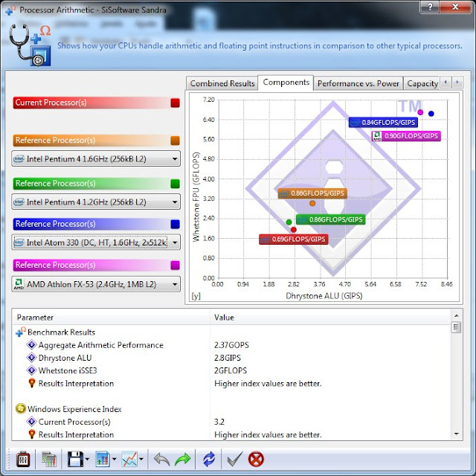Open the Intel Pentium 4 1.2GHz dropdown
Viewport: 476px width, 476px height.
click(x=96, y=202)
